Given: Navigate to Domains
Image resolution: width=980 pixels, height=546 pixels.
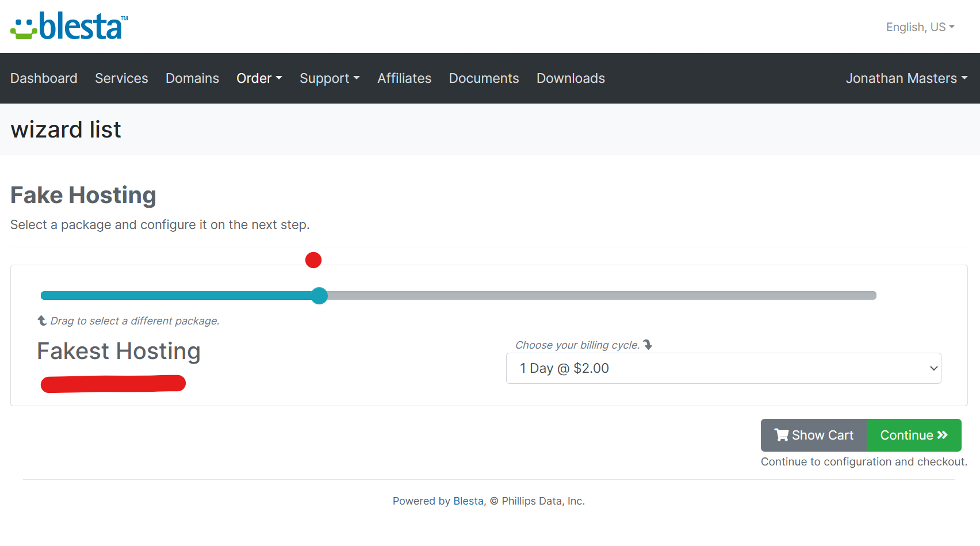Looking at the screenshot, I should (x=192, y=78).
